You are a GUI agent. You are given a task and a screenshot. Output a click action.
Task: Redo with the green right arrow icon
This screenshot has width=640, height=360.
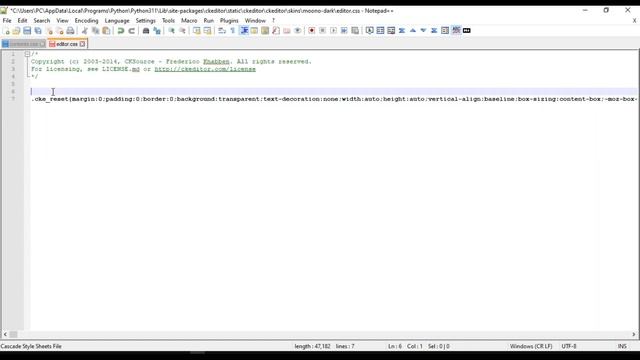(131, 31)
